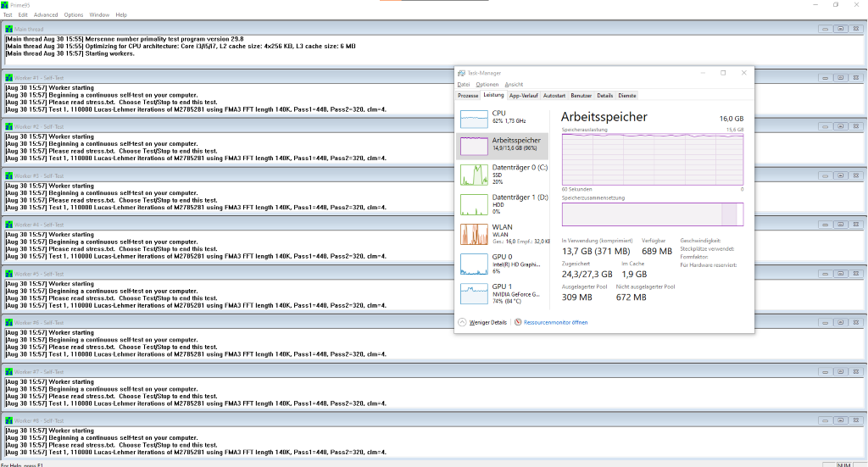
Task: Collapse view with Weniger Details
Action: point(482,322)
